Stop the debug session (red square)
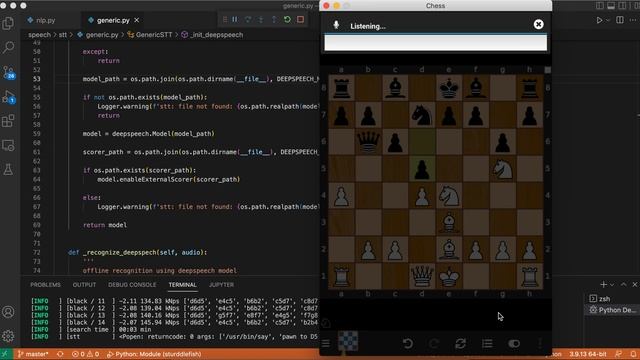The width and height of the screenshot is (640, 360). click(300, 20)
